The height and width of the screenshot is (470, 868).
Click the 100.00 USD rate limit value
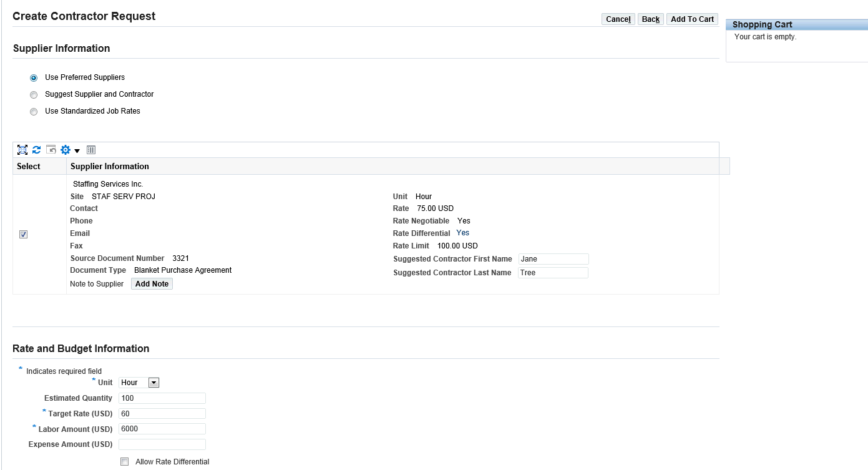pyautogui.click(x=457, y=246)
